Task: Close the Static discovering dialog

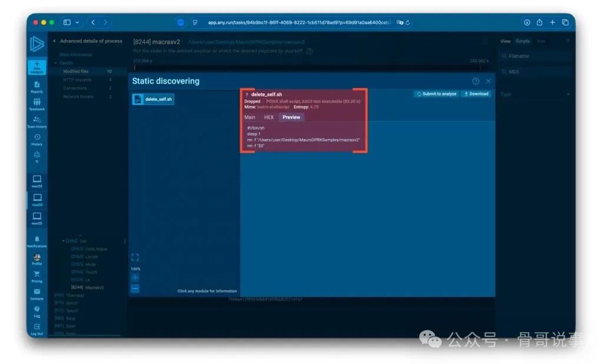Action: (x=488, y=81)
